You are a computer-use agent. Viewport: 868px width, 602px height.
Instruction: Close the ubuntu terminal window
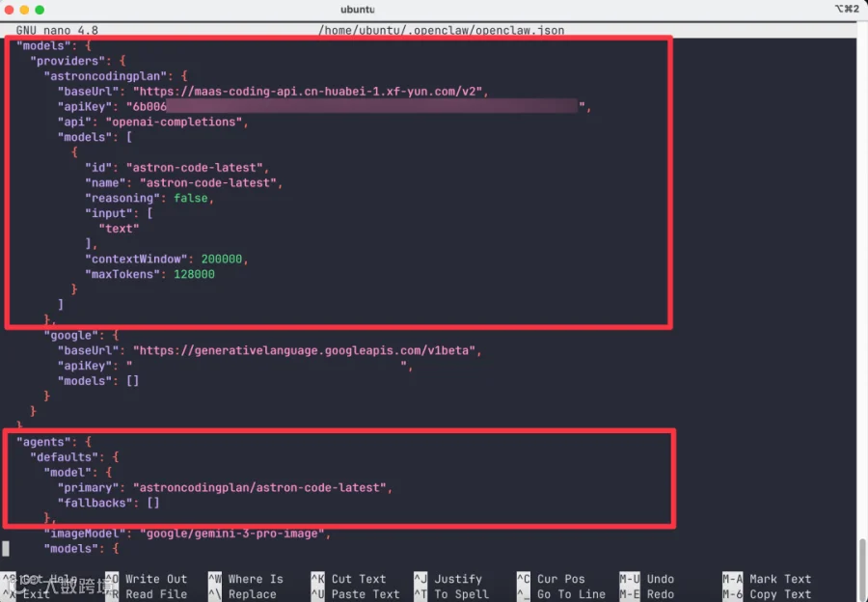tap(9, 10)
